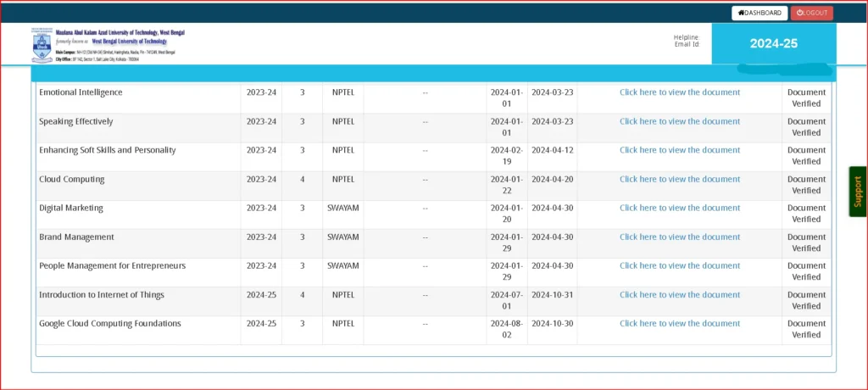868x390 pixels.
Task: View document for People Management for Entrepreneurs
Action: pos(679,266)
